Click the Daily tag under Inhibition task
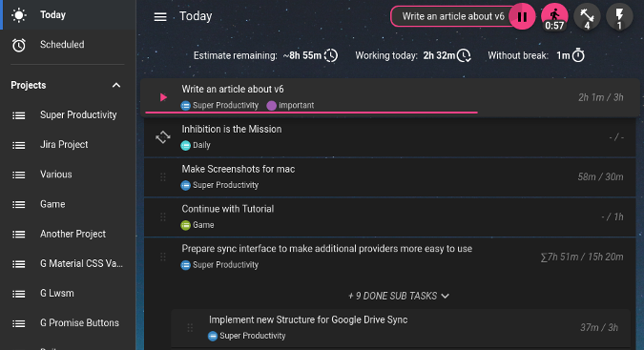This screenshot has width=644, height=350. [x=196, y=145]
